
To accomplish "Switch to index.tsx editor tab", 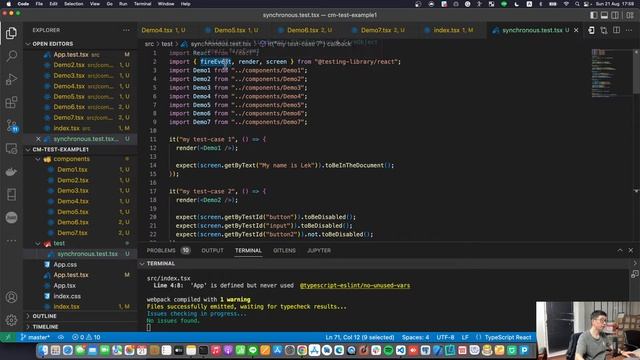I will click(452, 30).
